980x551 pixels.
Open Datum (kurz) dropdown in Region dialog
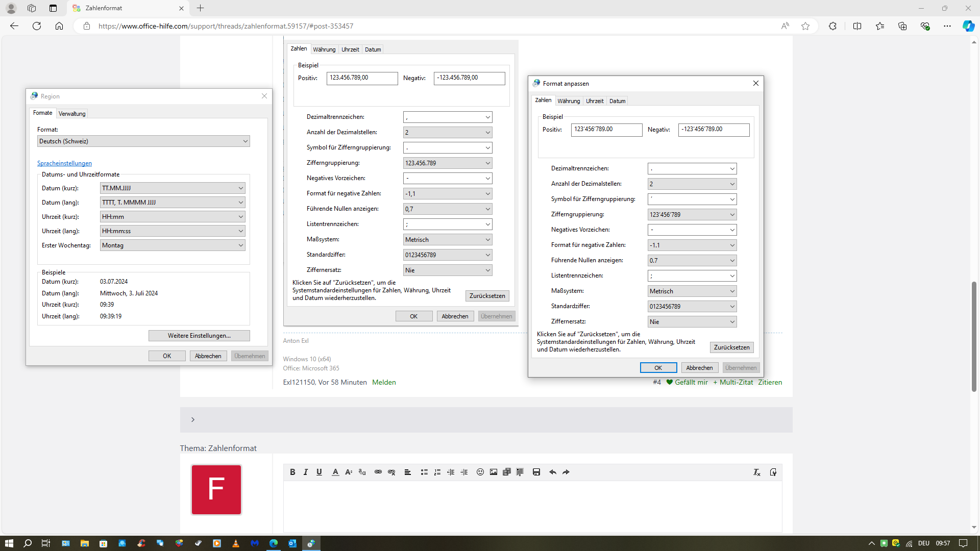coord(173,188)
